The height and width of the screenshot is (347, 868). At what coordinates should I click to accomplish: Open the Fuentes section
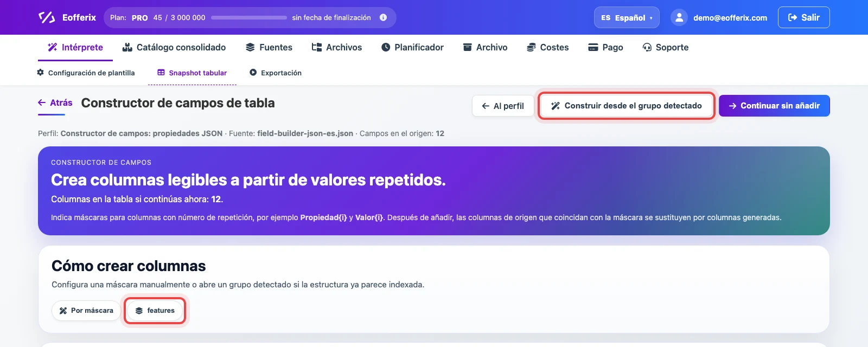pos(269,47)
